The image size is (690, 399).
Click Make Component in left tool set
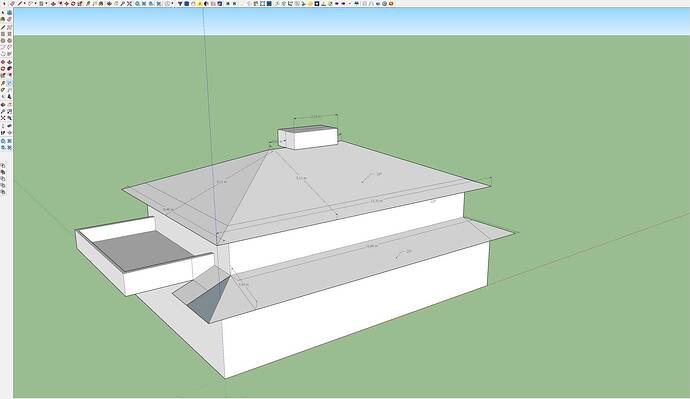[x=9, y=13]
